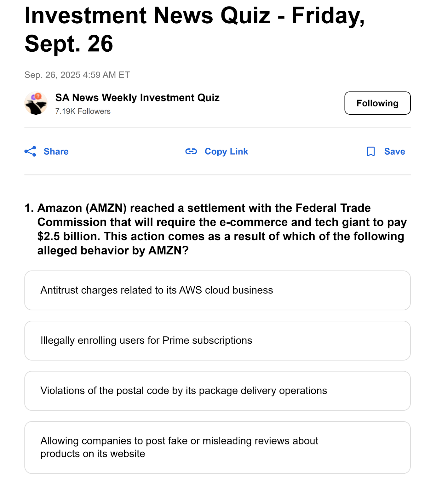Click the Save text label

tap(394, 152)
